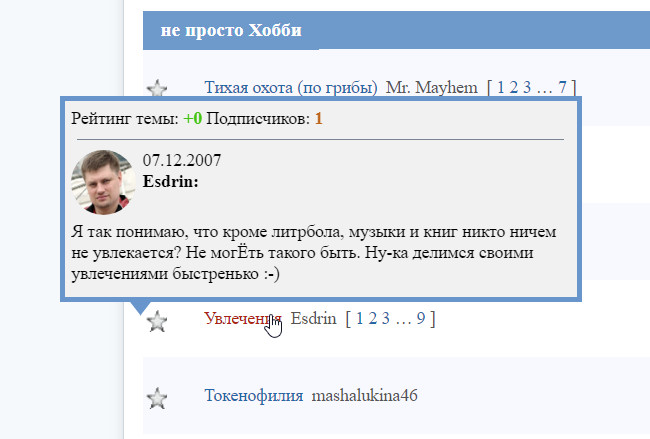Toggle the favorite star next to Увлечения
This screenshot has width=650, height=439.
(x=157, y=321)
